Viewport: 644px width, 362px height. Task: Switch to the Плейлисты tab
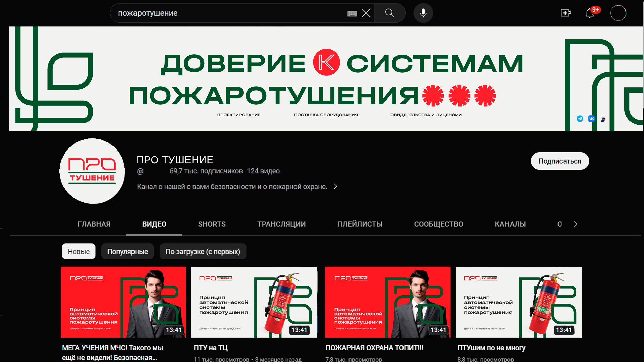click(x=360, y=224)
